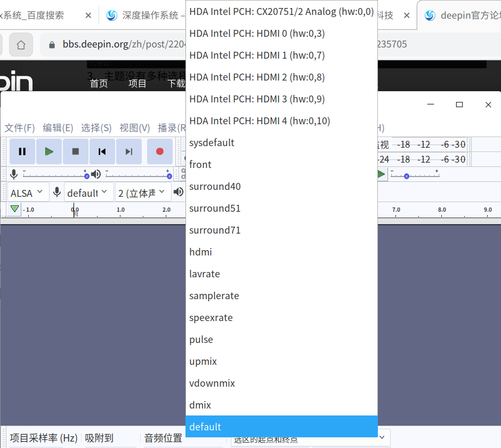Choose surround40 from device list
This screenshot has width=501, height=448.
281,187
